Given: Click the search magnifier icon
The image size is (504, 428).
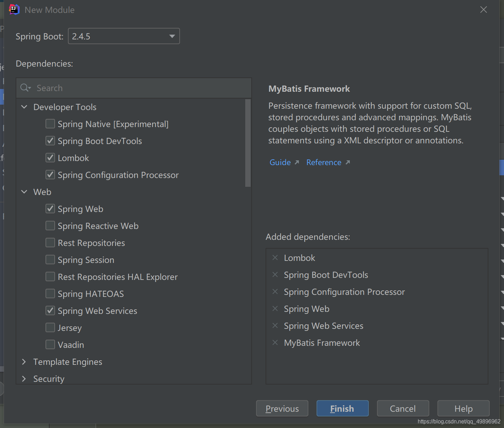Looking at the screenshot, I should [x=25, y=88].
